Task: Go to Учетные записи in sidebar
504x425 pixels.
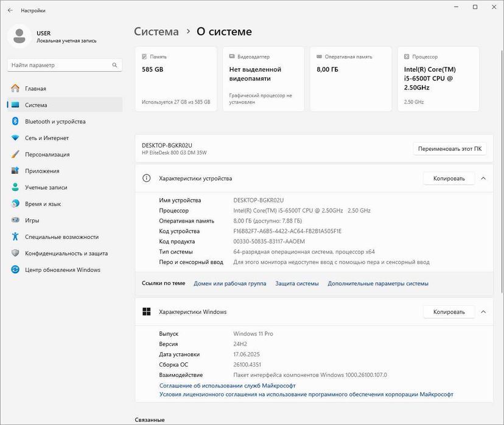Action: (46, 187)
